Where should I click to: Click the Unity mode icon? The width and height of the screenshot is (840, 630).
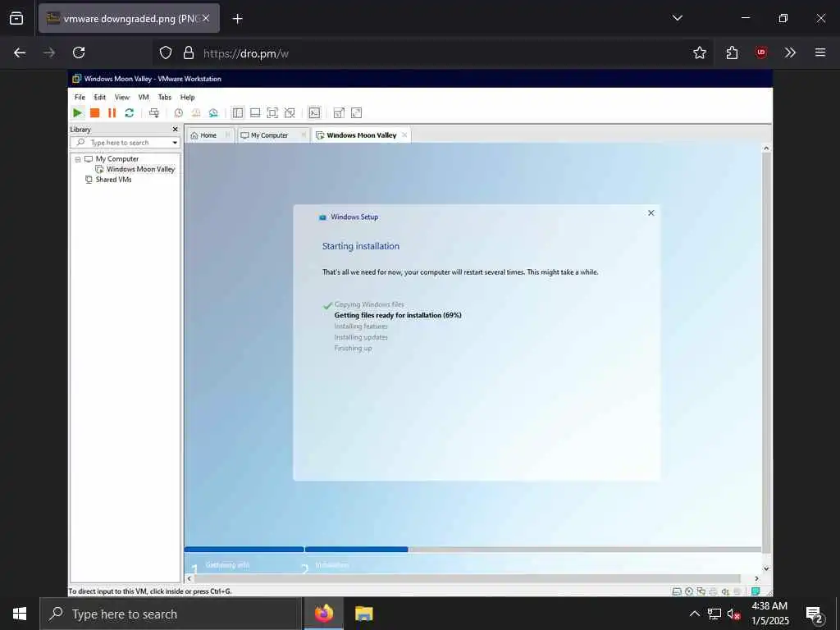(x=290, y=112)
